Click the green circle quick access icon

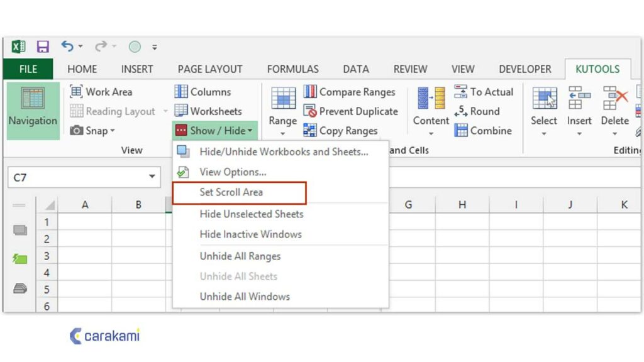[135, 47]
